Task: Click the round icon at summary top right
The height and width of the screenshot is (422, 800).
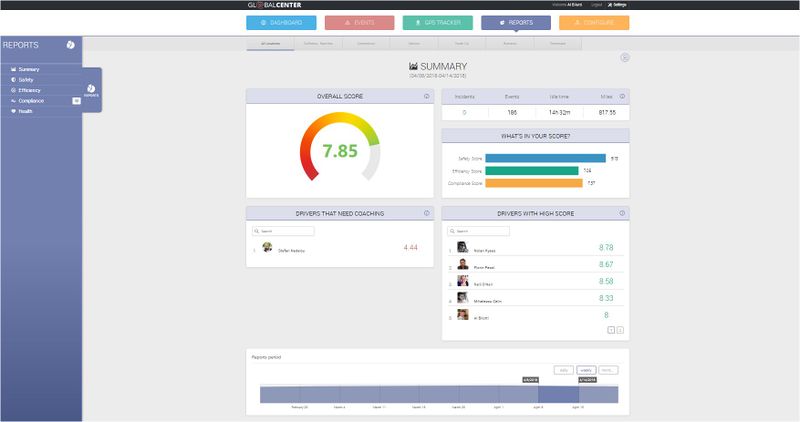Action: pos(625,58)
